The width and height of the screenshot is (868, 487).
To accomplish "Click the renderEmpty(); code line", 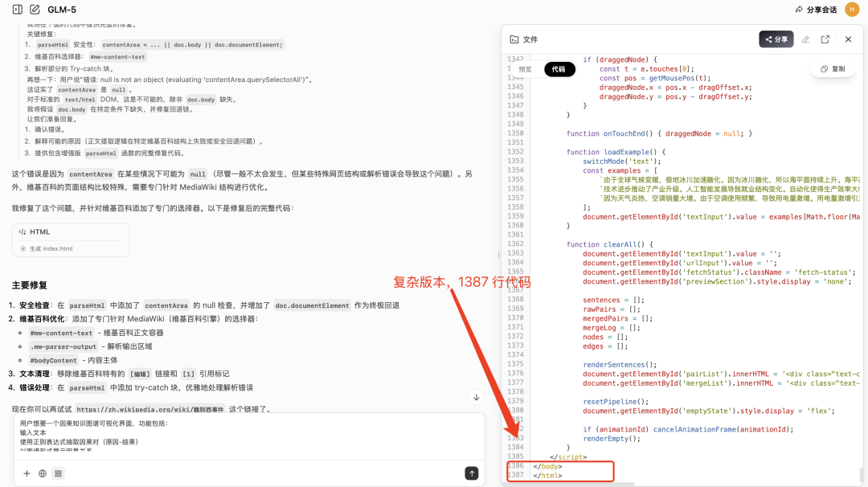I will coord(611,439).
